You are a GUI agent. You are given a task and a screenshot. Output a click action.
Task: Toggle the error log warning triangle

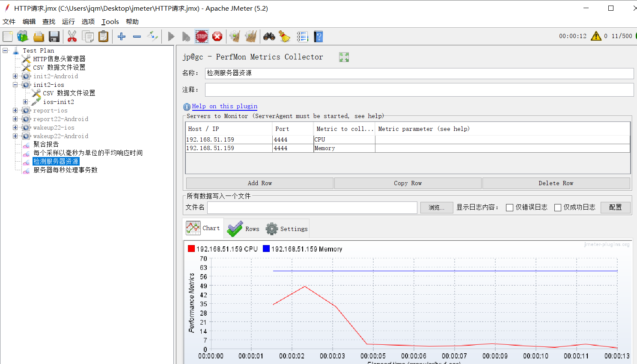pyautogui.click(x=596, y=36)
